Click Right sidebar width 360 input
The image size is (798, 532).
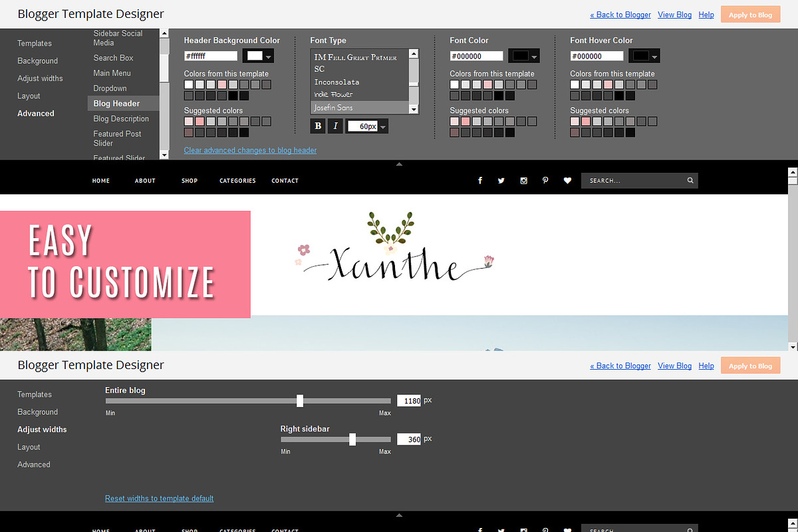pos(409,440)
